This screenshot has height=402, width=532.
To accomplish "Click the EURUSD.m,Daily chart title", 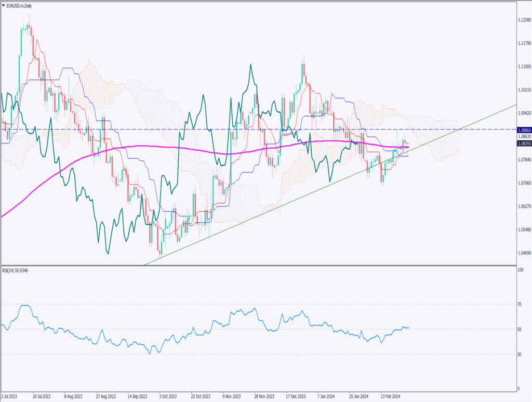I will click(x=20, y=5).
